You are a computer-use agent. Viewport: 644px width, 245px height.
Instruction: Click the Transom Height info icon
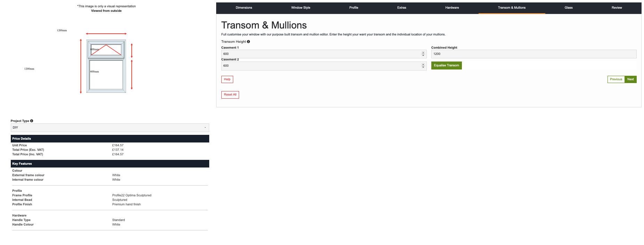click(x=248, y=42)
